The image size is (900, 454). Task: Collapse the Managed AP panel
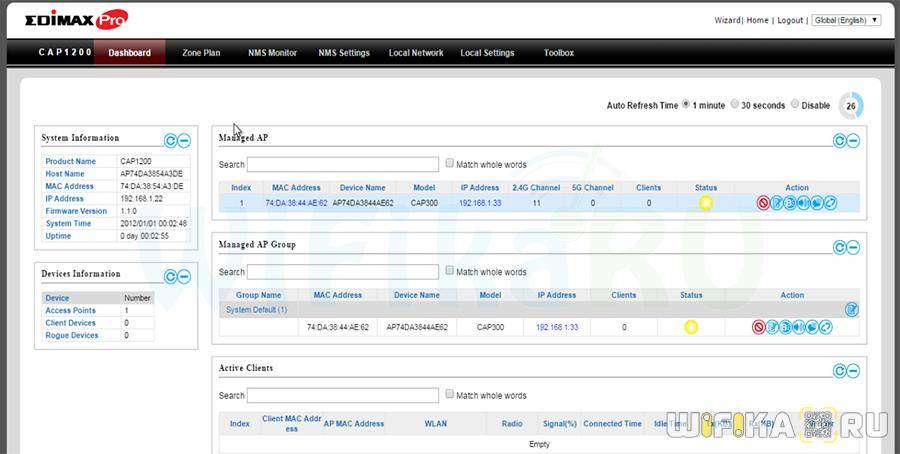tap(853, 141)
